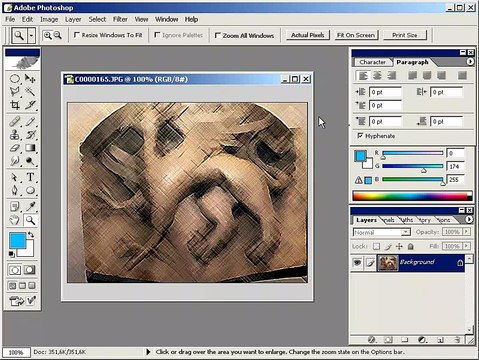The height and width of the screenshot is (360, 479).
Task: Select the Gradient tool
Action: 30,148
